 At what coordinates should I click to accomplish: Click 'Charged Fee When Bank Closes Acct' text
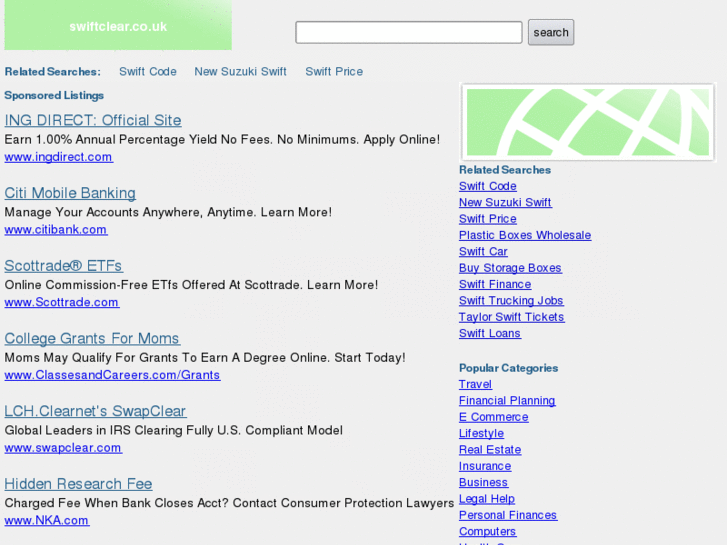pyautogui.click(x=229, y=503)
